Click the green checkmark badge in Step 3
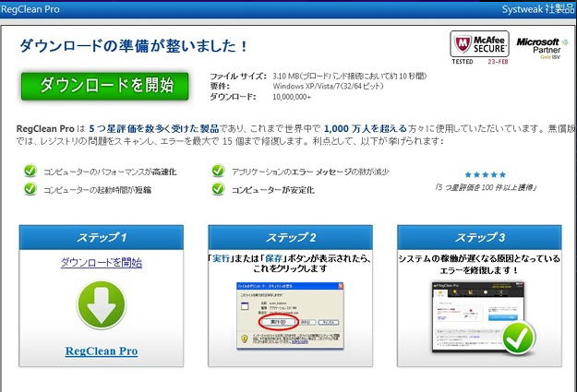577x392 pixels. (519, 339)
